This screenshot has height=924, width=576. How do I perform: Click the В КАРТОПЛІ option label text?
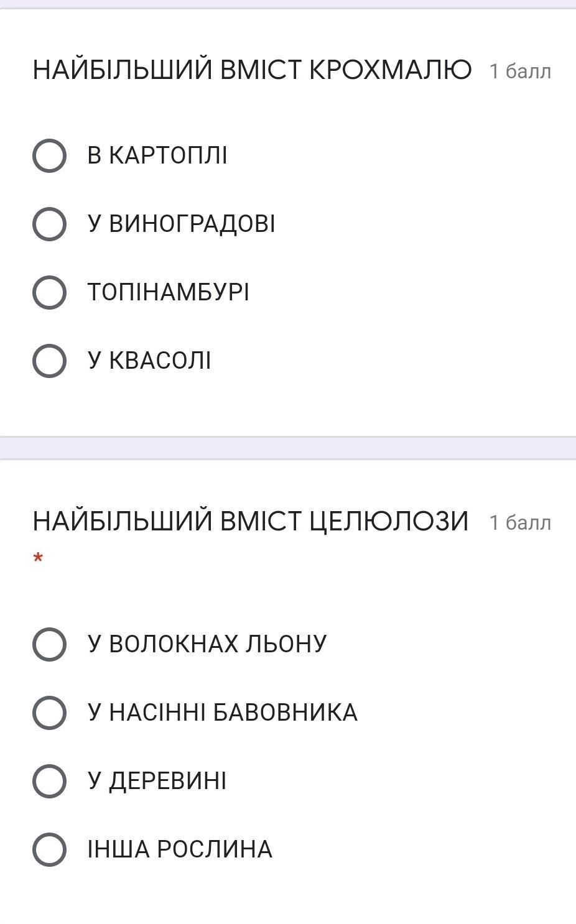pos(157,155)
